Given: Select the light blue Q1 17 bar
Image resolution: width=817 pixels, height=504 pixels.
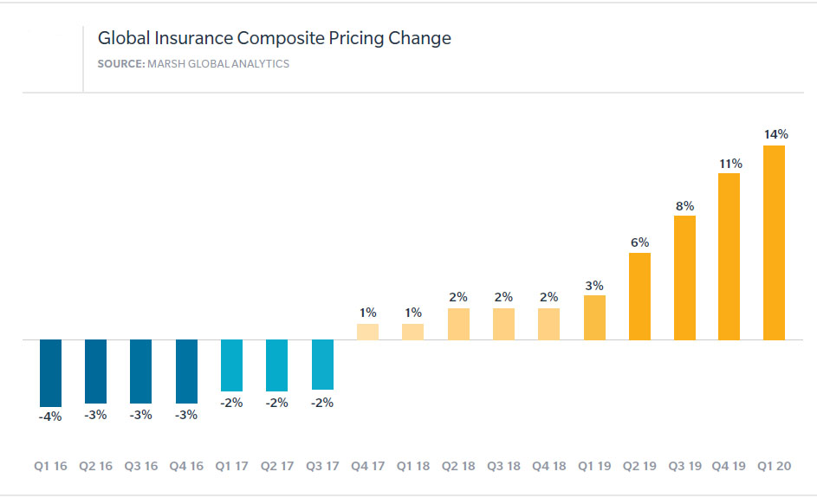Looking at the screenshot, I should point(232,365).
